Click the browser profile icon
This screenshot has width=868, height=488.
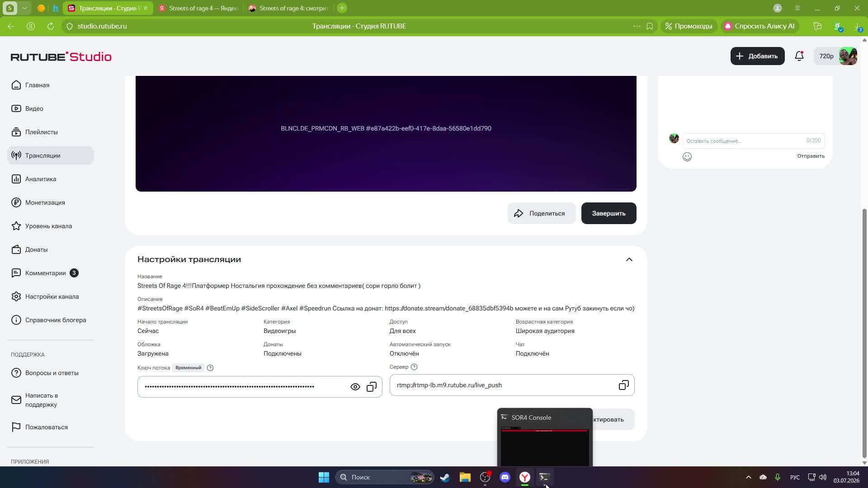click(778, 8)
